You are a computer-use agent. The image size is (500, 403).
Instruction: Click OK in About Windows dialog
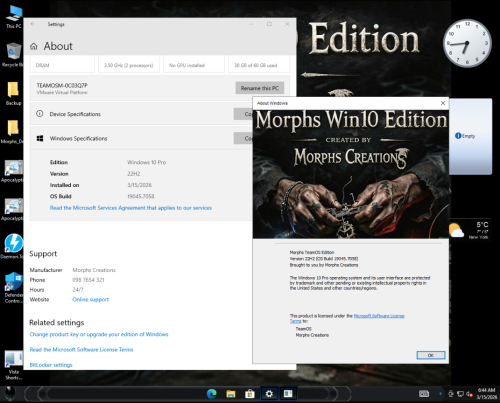[x=431, y=355]
